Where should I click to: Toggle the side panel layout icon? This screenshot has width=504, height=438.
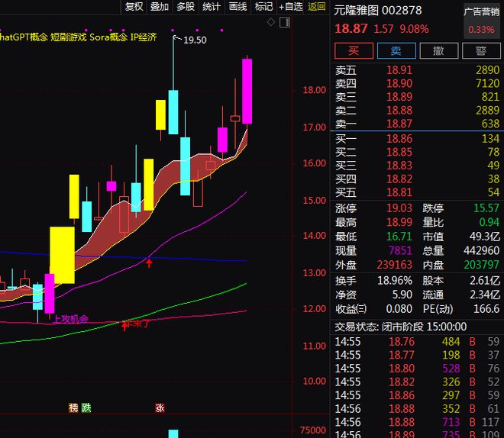285,22
